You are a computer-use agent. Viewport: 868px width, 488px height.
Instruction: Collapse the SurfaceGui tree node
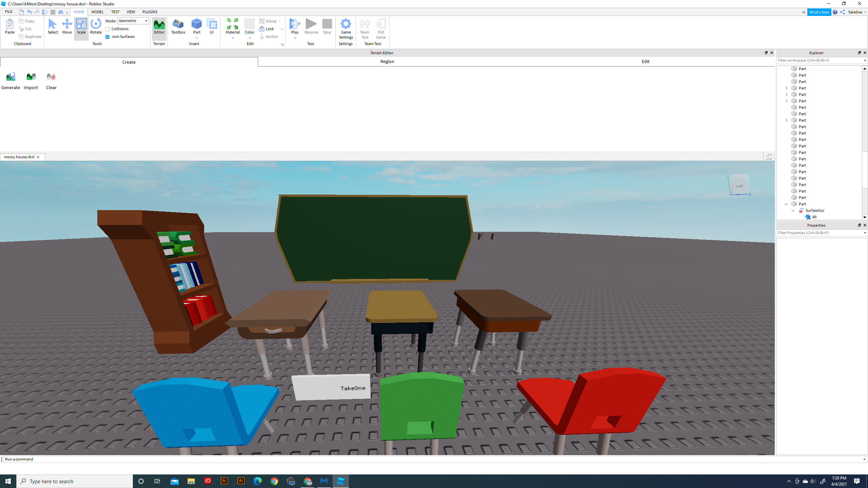click(x=793, y=210)
